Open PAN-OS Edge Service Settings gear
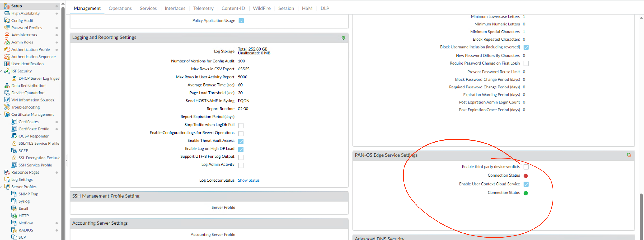Image resolution: width=644 pixels, height=240 pixels. pyautogui.click(x=629, y=155)
